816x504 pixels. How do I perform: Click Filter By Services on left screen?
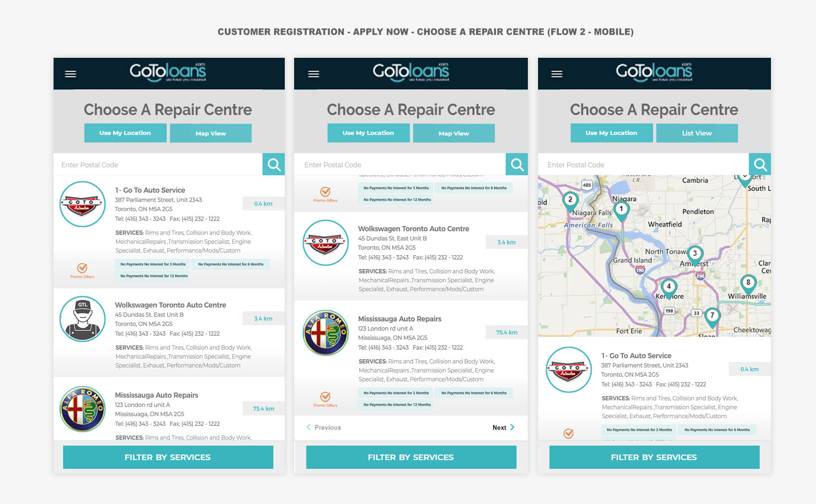(x=168, y=457)
